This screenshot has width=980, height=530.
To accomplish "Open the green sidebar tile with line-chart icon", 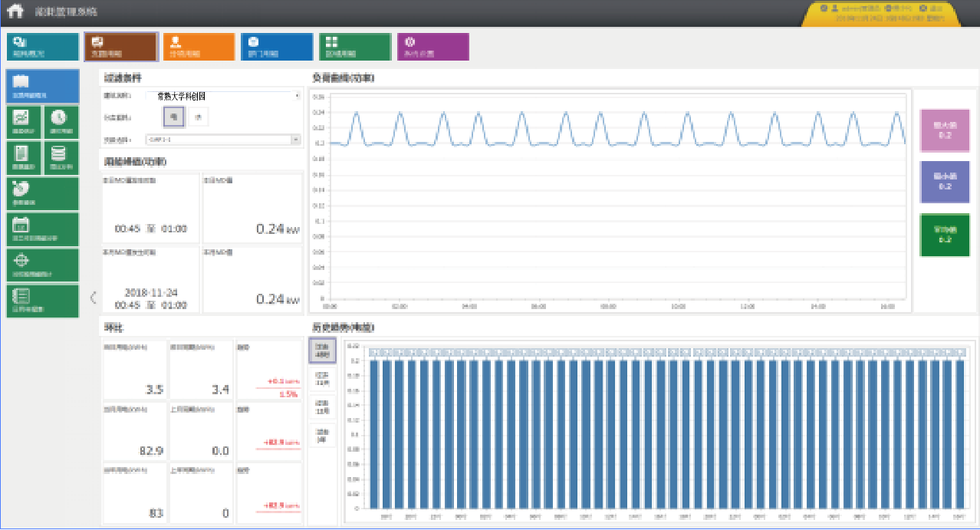I will (23, 122).
